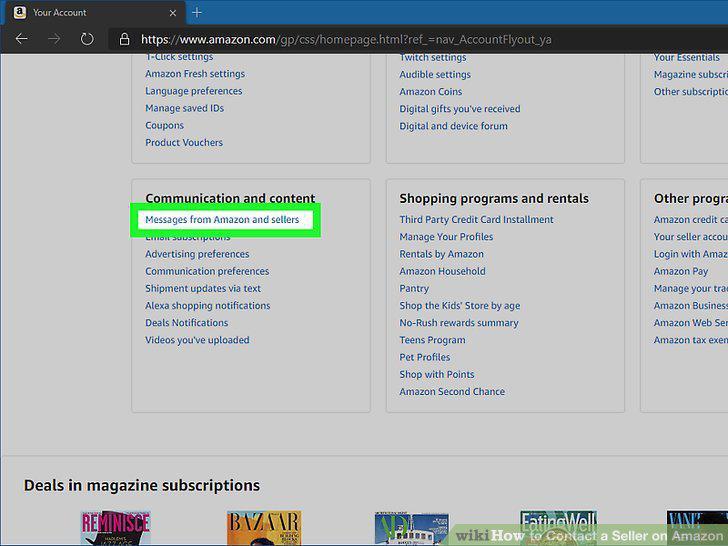Reload the page with refresh icon

pyautogui.click(x=87, y=39)
